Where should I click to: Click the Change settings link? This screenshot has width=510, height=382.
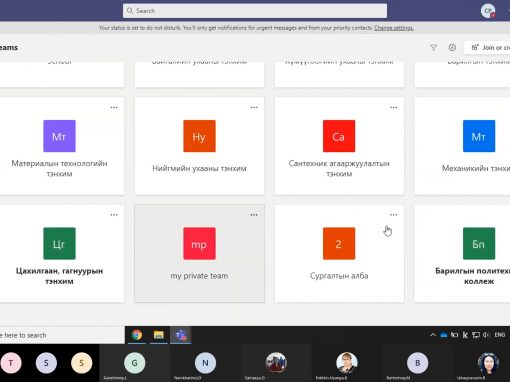click(x=394, y=28)
